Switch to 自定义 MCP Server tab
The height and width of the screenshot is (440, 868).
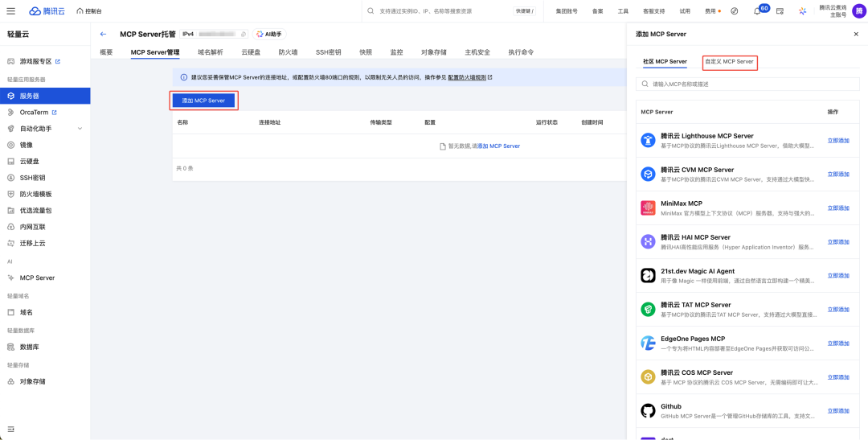730,61
